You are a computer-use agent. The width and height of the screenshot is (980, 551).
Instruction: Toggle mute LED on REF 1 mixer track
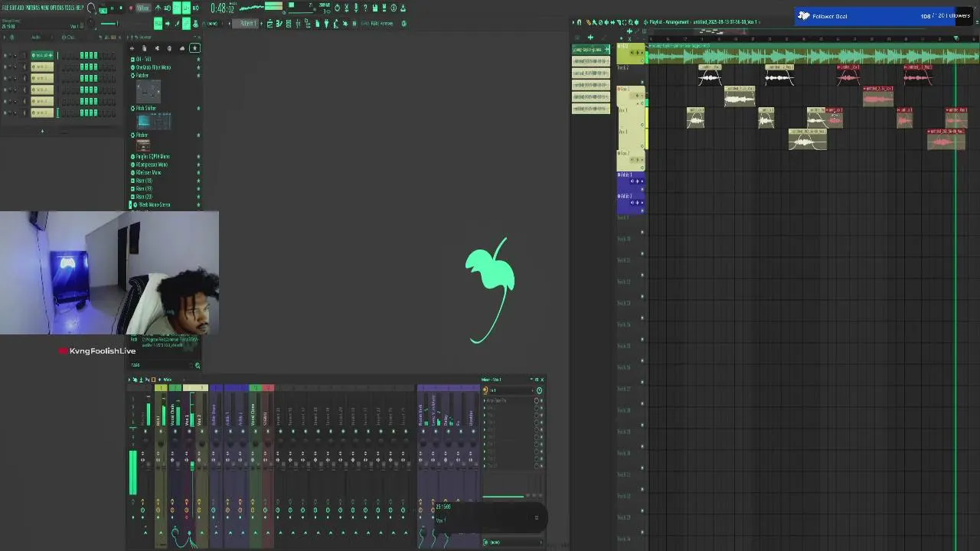click(x=160, y=431)
